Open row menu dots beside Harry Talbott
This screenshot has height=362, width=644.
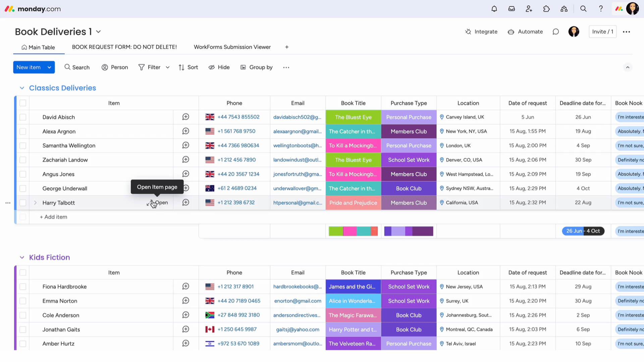tap(8, 203)
